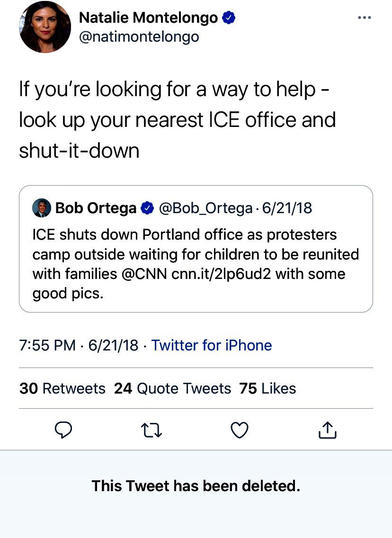Tap Bob Ortega's small avatar
The image size is (392, 538).
(42, 208)
